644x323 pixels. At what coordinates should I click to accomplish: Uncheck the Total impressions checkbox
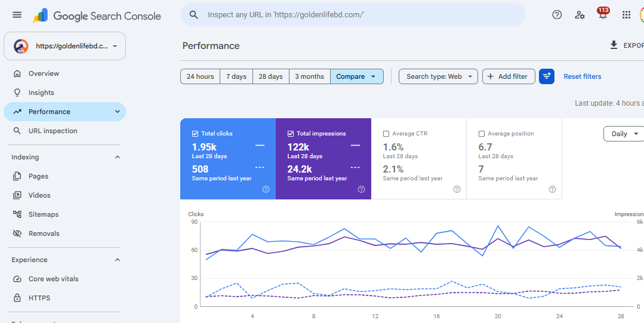[291, 134]
